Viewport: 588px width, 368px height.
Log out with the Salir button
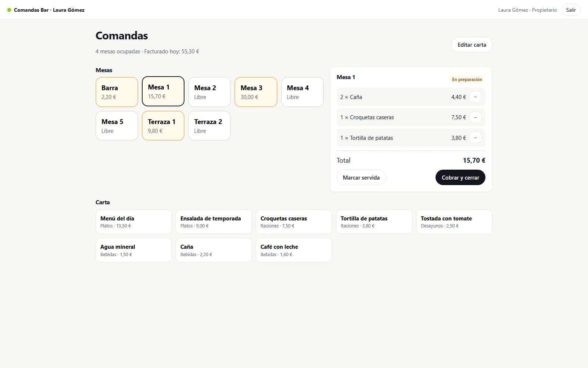click(x=571, y=10)
